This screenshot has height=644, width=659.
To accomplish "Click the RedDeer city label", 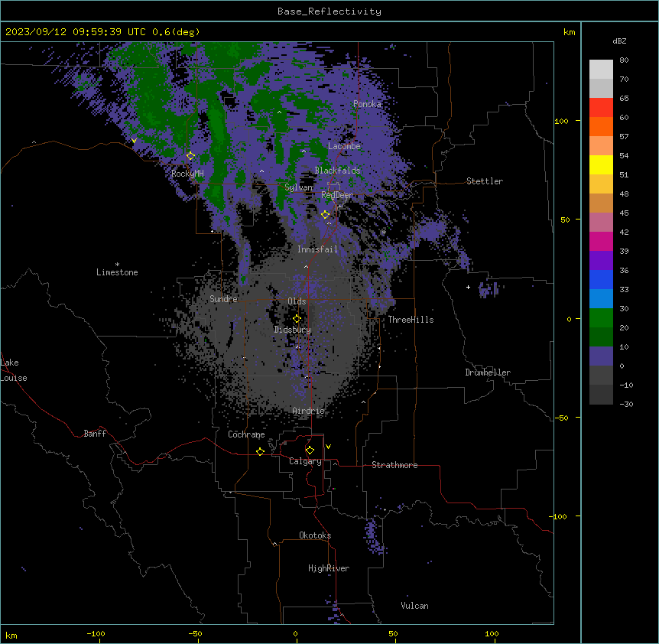I will tap(337, 194).
